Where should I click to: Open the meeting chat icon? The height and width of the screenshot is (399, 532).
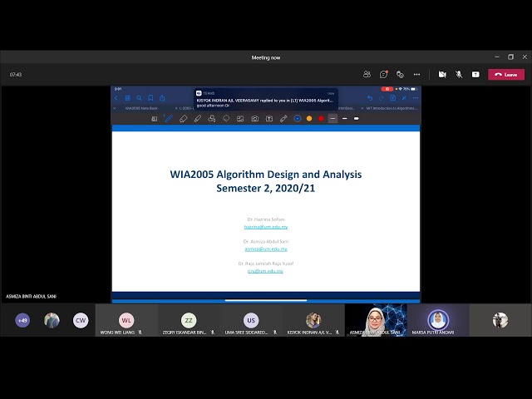[x=383, y=74]
